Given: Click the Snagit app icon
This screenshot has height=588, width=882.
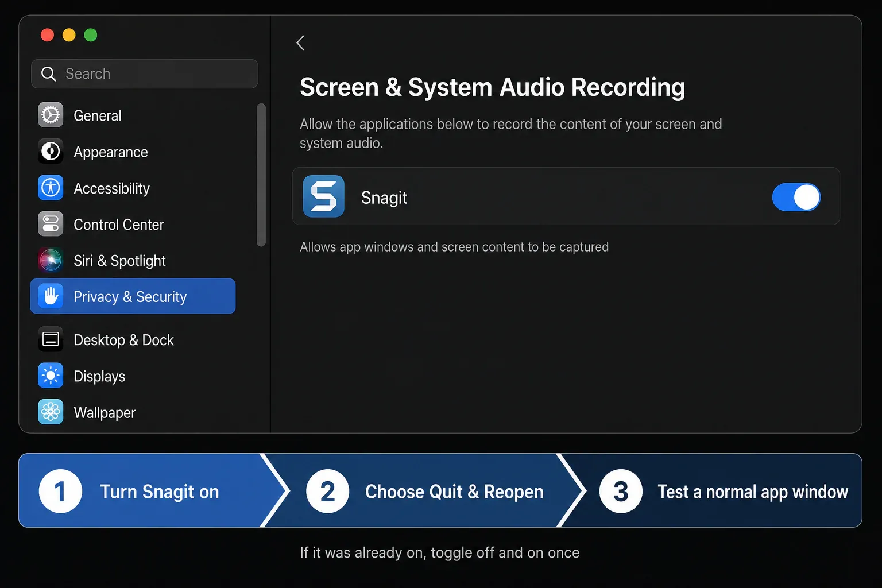Looking at the screenshot, I should point(323,196).
